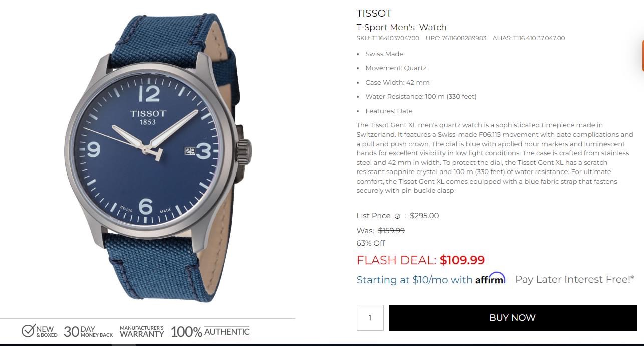The width and height of the screenshot is (644, 346).
Task: Click the quantity input field
Action: tap(370, 317)
